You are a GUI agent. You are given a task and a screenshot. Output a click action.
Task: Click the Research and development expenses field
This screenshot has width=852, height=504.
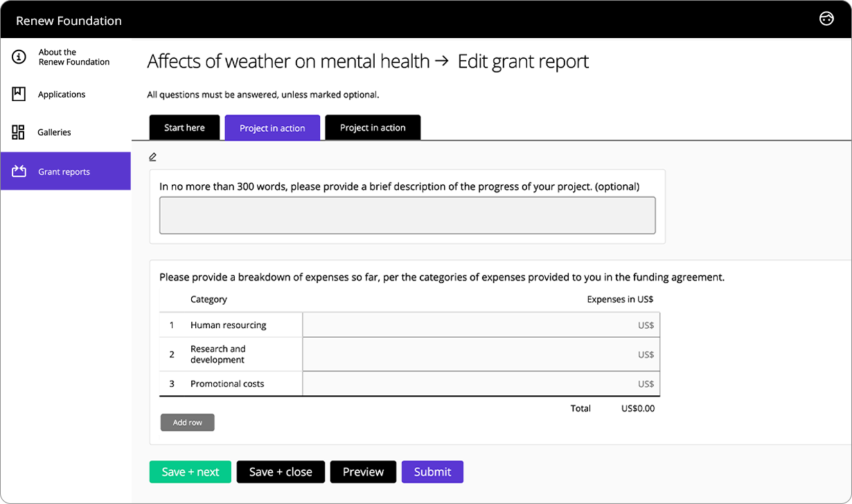[481, 354]
